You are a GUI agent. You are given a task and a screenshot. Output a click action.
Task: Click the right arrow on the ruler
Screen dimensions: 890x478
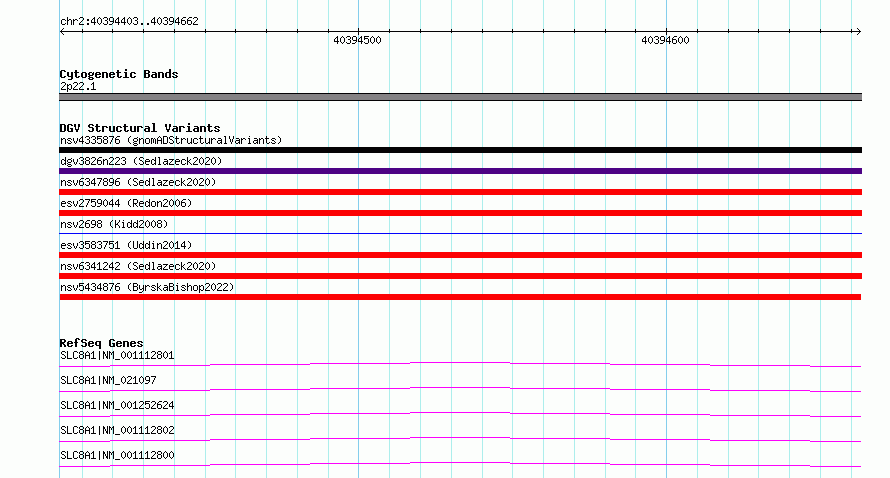coord(858,32)
